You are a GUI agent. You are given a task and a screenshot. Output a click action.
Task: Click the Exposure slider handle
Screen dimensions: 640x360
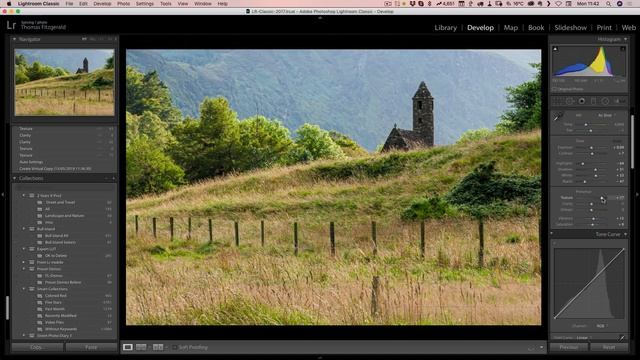coord(591,147)
